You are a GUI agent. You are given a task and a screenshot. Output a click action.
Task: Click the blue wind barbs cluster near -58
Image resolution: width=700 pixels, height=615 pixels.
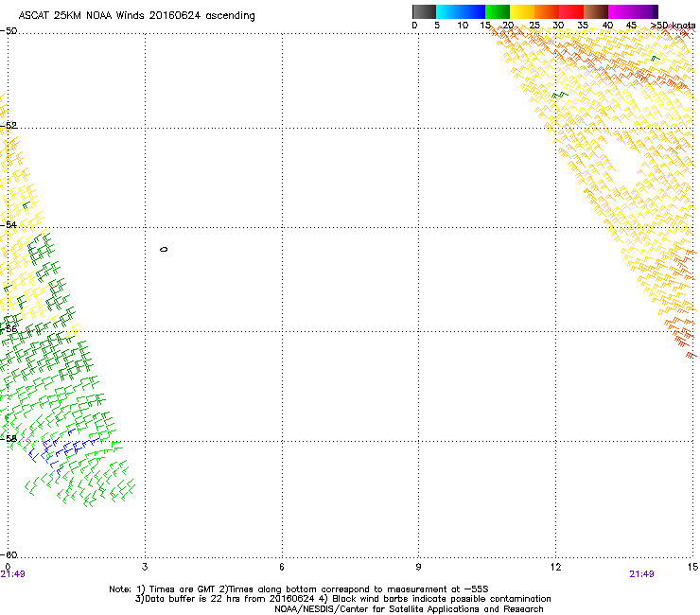62,449
